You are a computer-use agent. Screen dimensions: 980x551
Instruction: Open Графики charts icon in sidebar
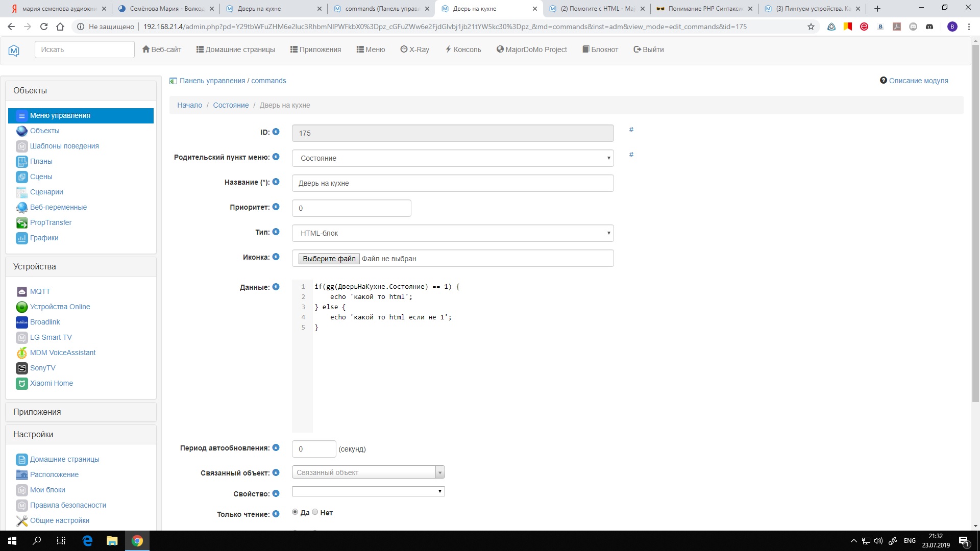21,238
